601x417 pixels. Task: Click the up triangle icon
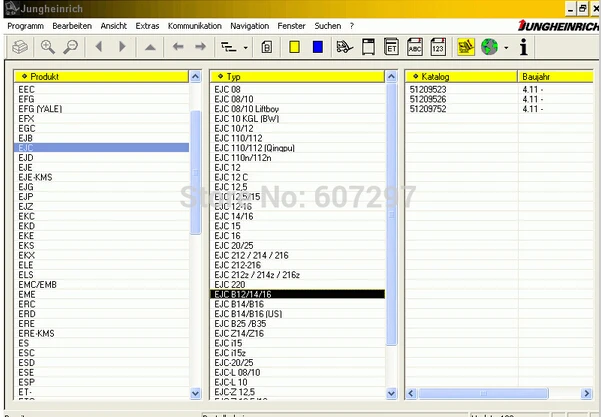(x=150, y=48)
